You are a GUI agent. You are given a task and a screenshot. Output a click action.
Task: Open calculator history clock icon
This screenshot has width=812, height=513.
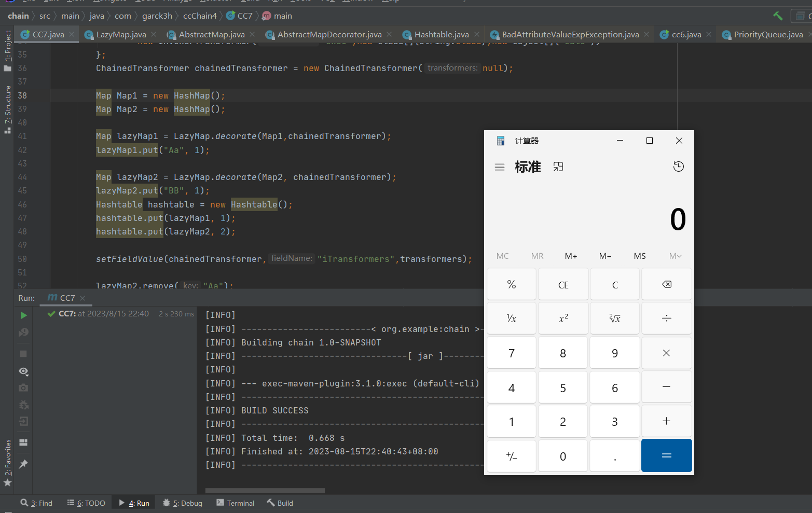point(679,167)
